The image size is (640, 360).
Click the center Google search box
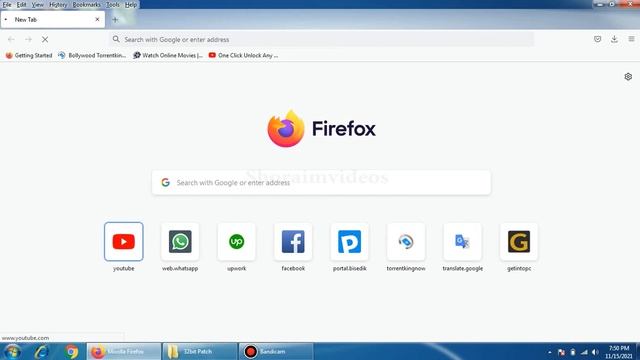321,182
